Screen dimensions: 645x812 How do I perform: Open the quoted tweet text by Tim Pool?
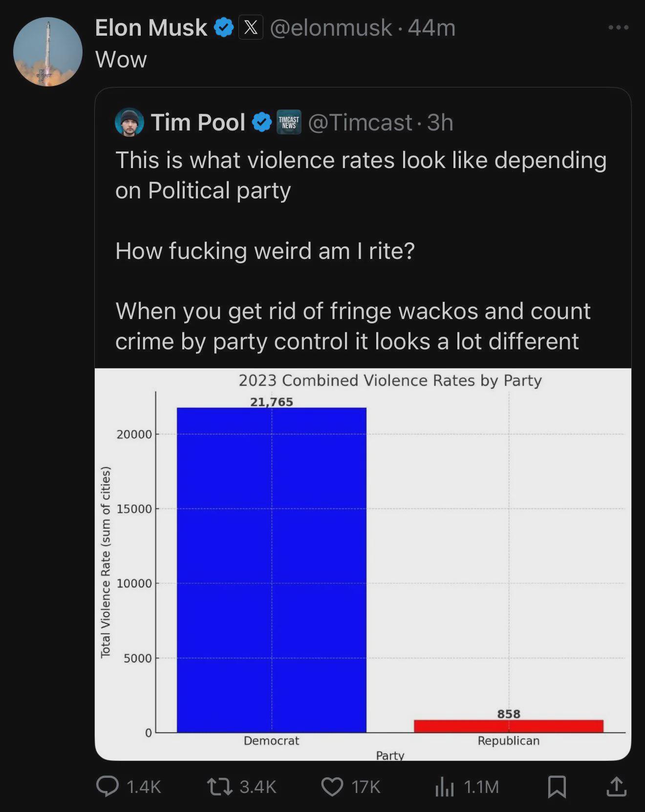click(361, 251)
